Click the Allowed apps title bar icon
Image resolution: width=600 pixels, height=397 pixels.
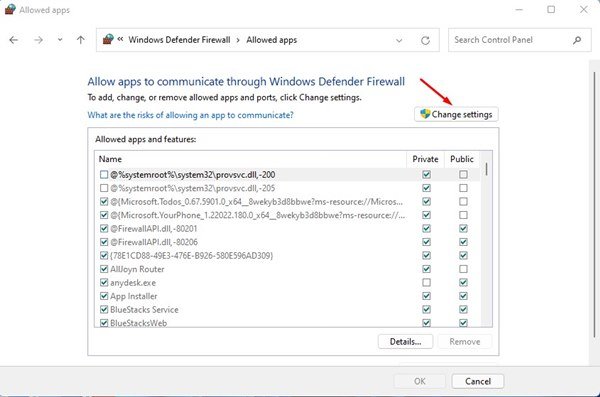click(x=10, y=10)
